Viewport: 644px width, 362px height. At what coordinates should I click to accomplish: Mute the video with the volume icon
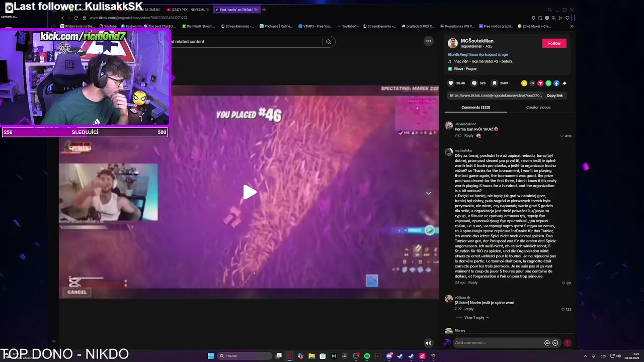tap(428, 343)
